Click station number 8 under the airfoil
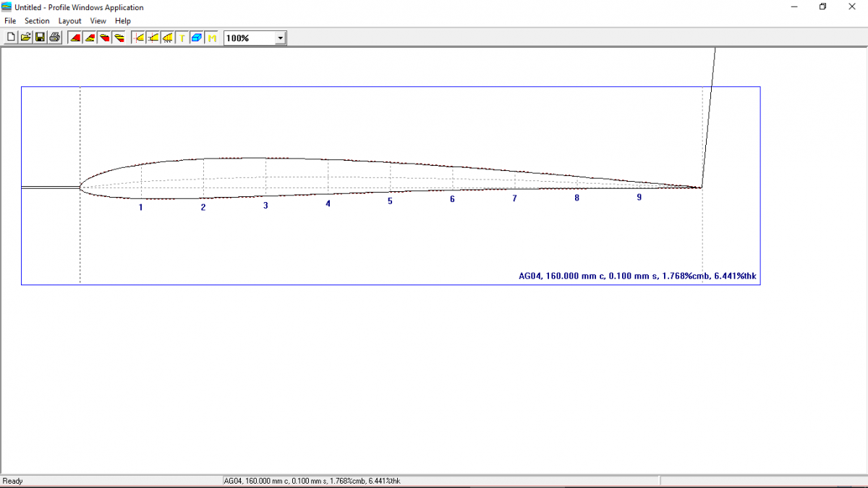Screen dimensions: 868x488 tap(576, 198)
